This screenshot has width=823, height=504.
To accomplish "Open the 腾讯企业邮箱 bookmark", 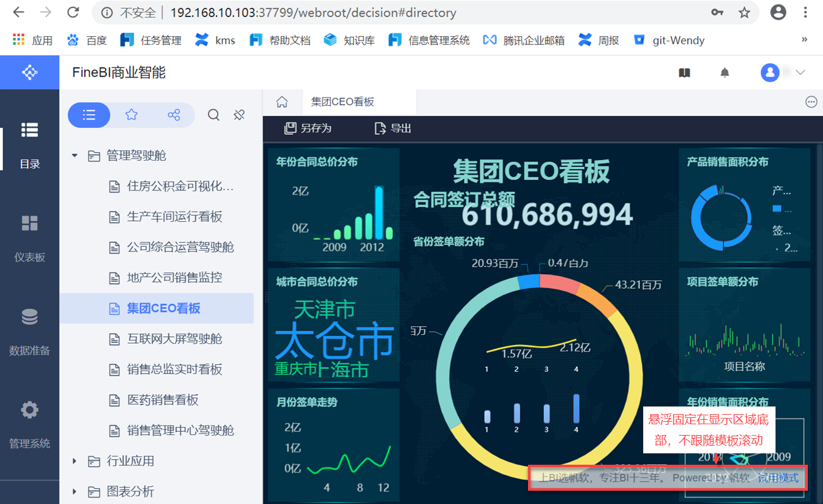I will (x=524, y=40).
